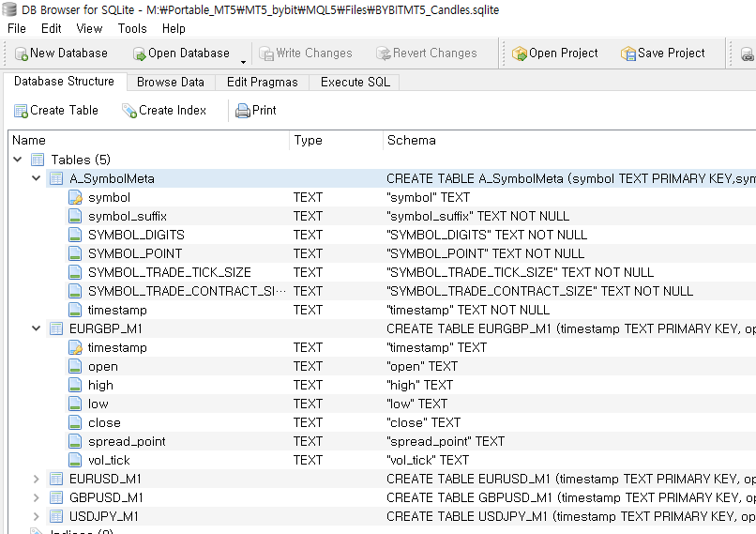This screenshot has height=534, width=756.
Task: Switch to the Browse Data tab
Action: pyautogui.click(x=171, y=82)
